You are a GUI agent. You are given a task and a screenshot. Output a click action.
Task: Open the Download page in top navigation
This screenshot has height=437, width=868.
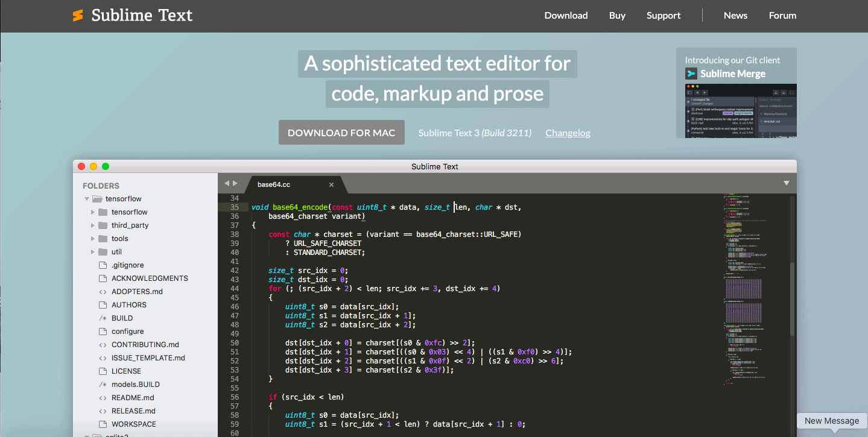pyautogui.click(x=566, y=16)
